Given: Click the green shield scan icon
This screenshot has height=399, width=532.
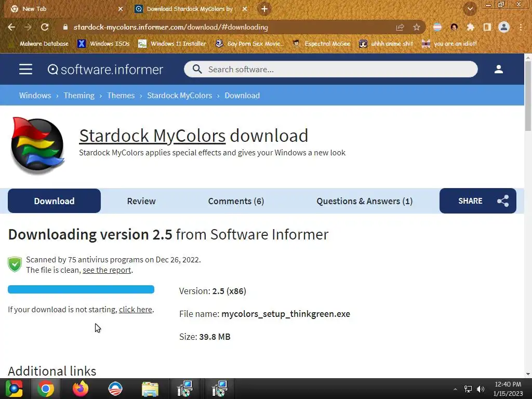Looking at the screenshot, I should tap(15, 264).
